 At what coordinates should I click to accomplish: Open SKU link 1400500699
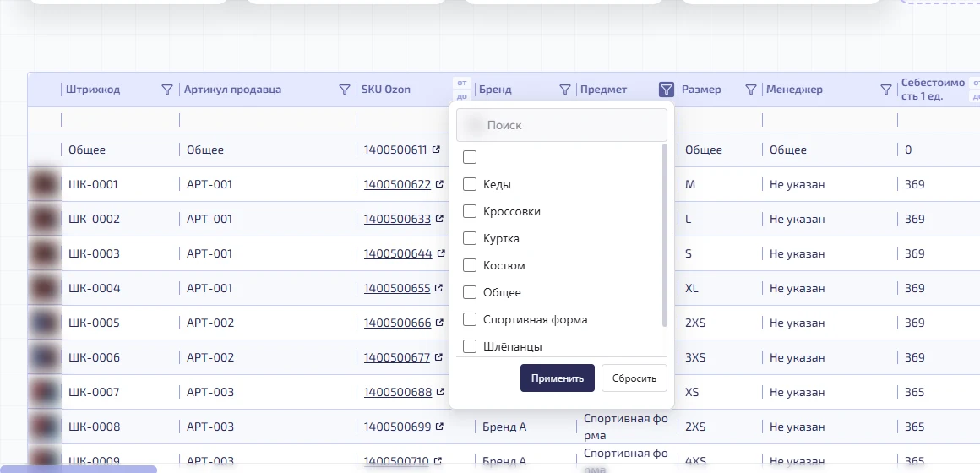(x=398, y=427)
